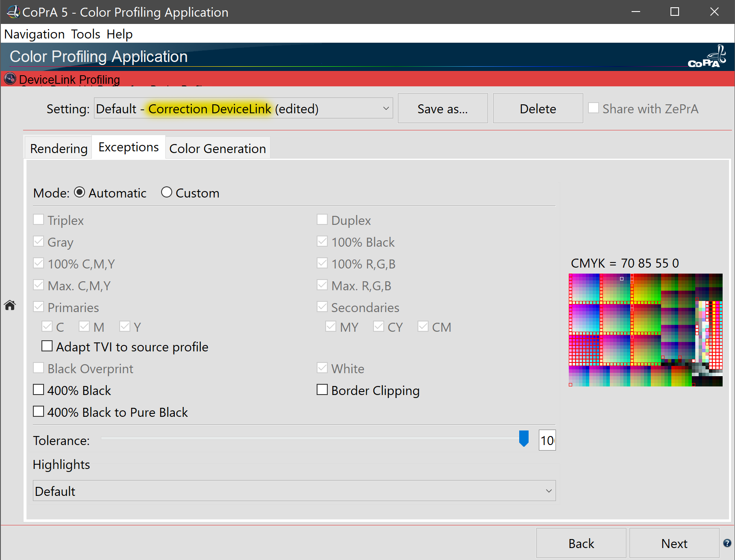Click the Home icon on left edge
The width and height of the screenshot is (735, 560).
[10, 305]
